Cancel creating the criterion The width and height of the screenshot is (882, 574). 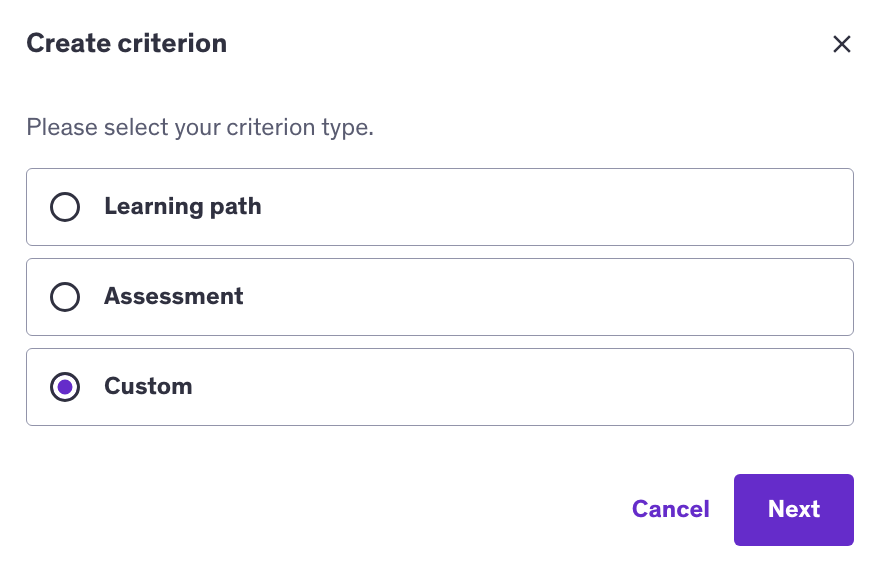(x=670, y=510)
